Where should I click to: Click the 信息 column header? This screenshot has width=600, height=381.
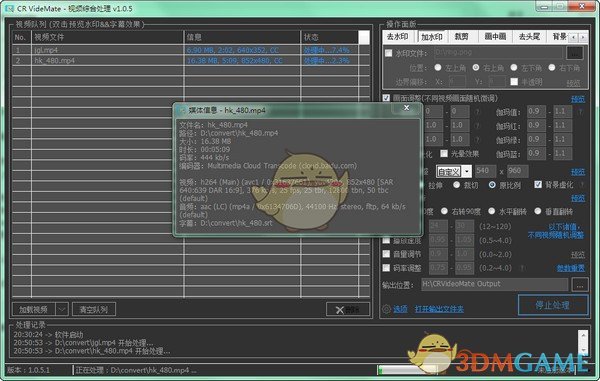242,37
